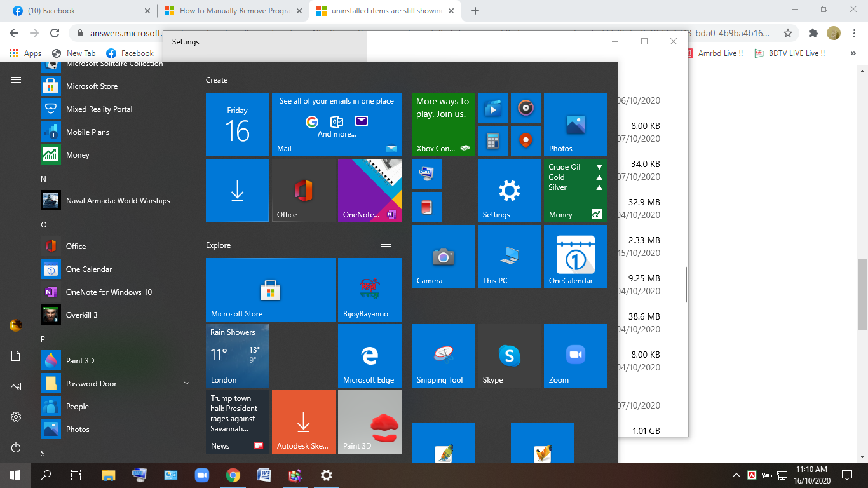Open the Groove Music small tile

click(526, 108)
